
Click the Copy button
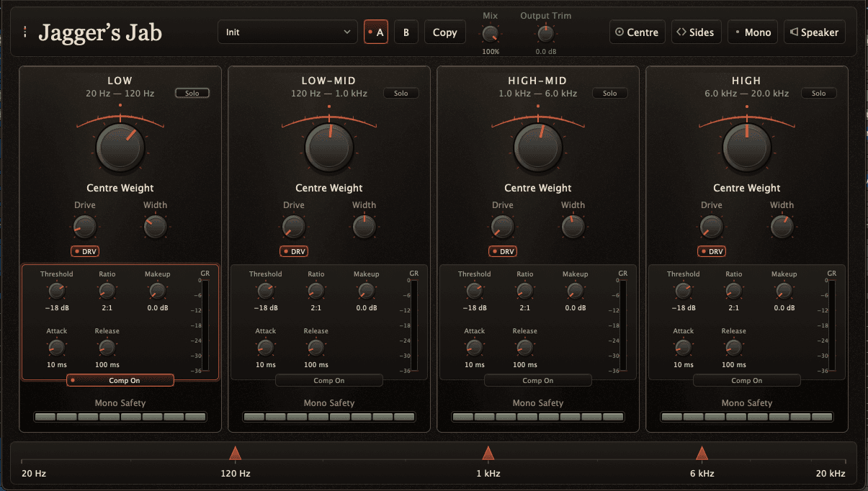click(445, 32)
